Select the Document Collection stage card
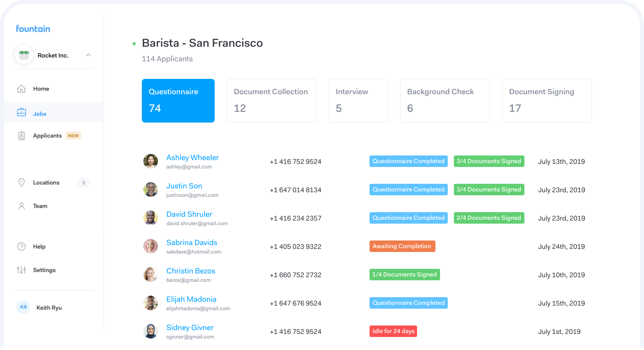 272,101
